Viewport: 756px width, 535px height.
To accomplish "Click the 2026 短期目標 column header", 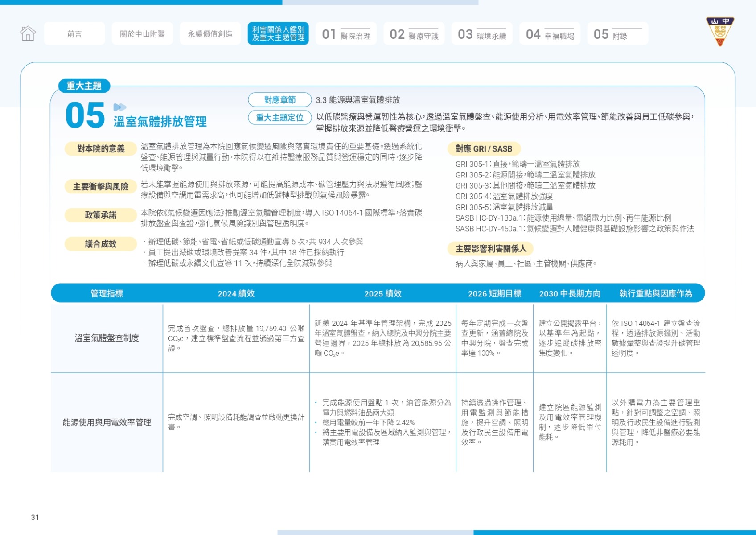I will [x=495, y=293].
